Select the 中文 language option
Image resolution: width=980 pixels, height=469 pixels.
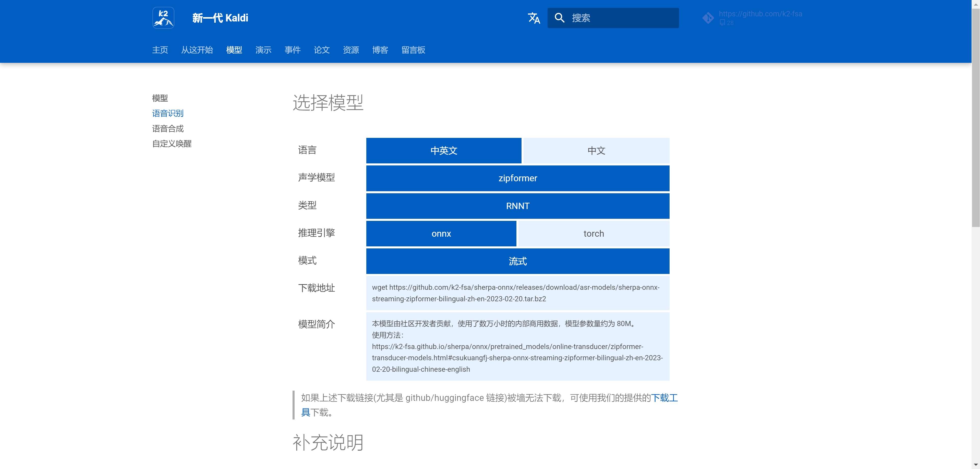coord(596,151)
